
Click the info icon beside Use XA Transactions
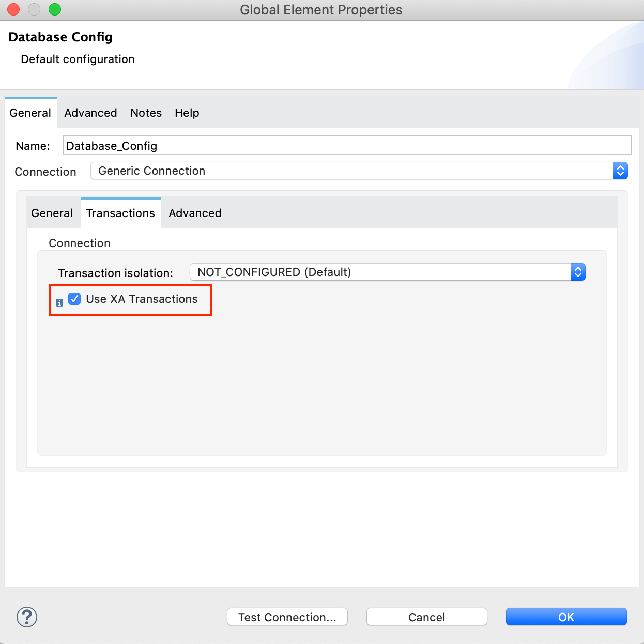point(59,303)
